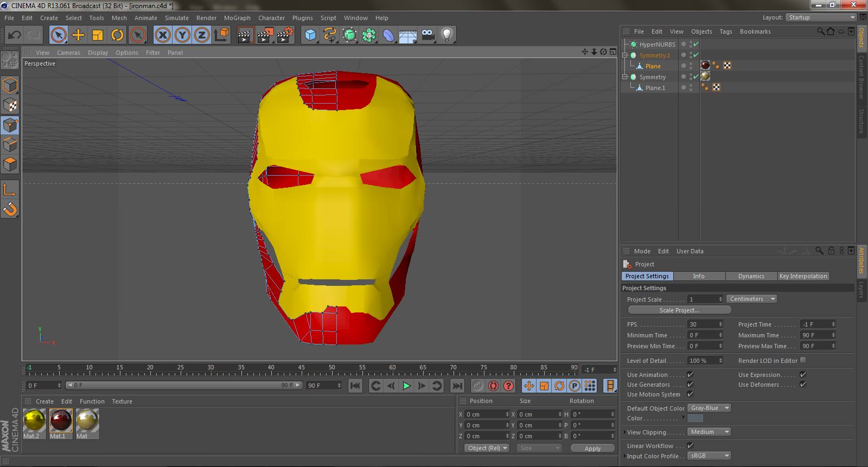Click the Scale Project button
The image size is (868, 467).
pyautogui.click(x=679, y=310)
